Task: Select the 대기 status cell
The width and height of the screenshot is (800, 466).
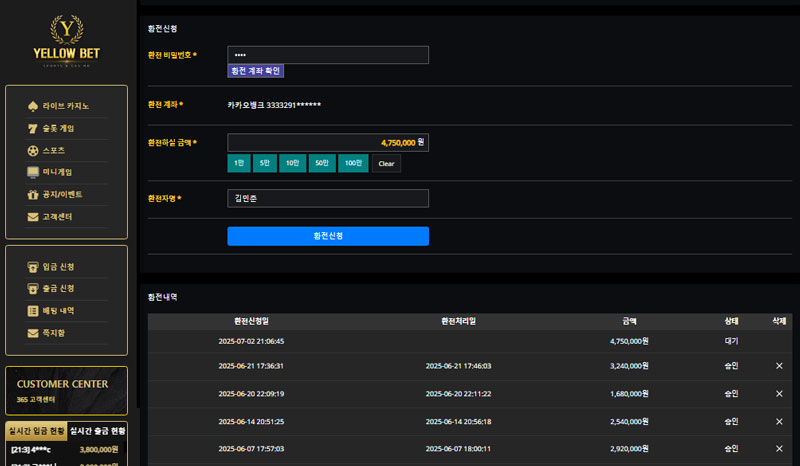Action: [732, 341]
